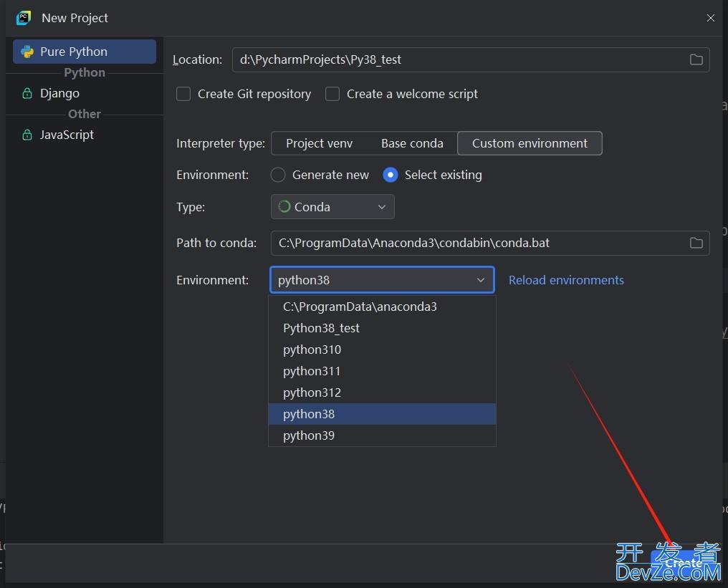Select the Generate new radio option
The width and height of the screenshot is (728, 588).
tap(278, 175)
